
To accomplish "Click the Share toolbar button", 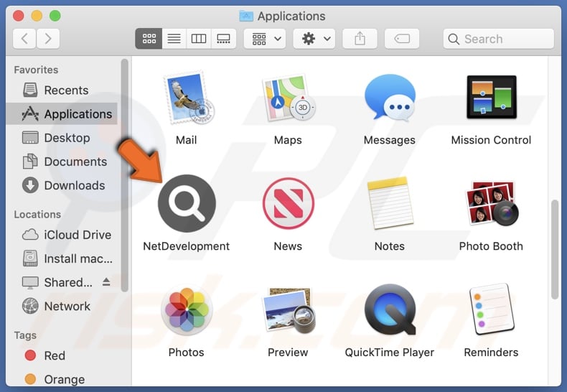I will 360,38.
